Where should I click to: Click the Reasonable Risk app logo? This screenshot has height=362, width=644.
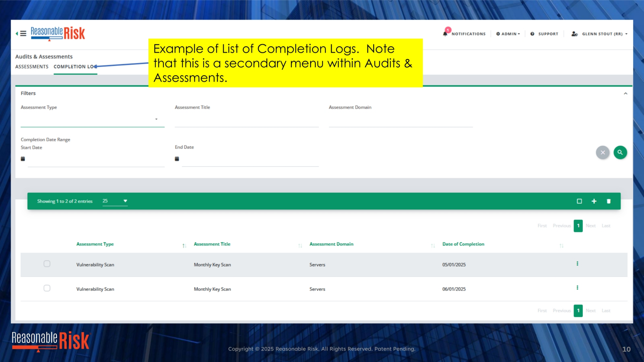pyautogui.click(x=58, y=34)
